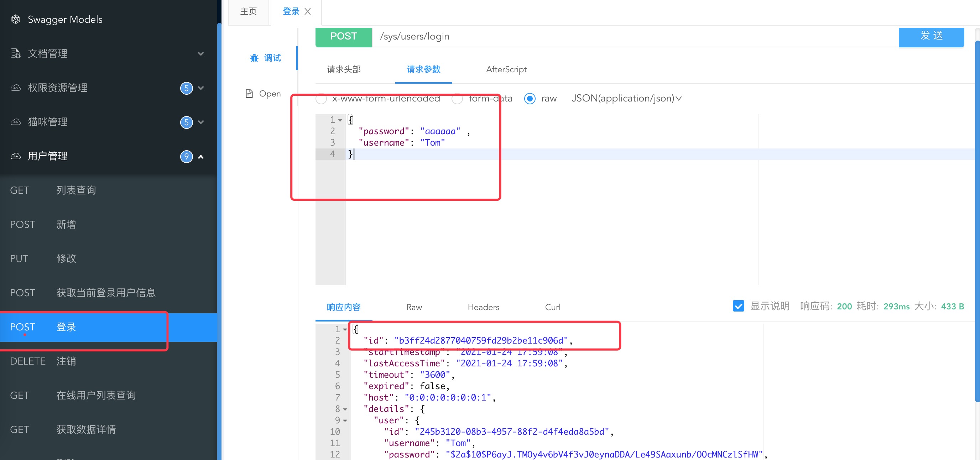The height and width of the screenshot is (460, 980).
Task: Uncheck the 显示说明 checkbox
Action: pyautogui.click(x=738, y=306)
